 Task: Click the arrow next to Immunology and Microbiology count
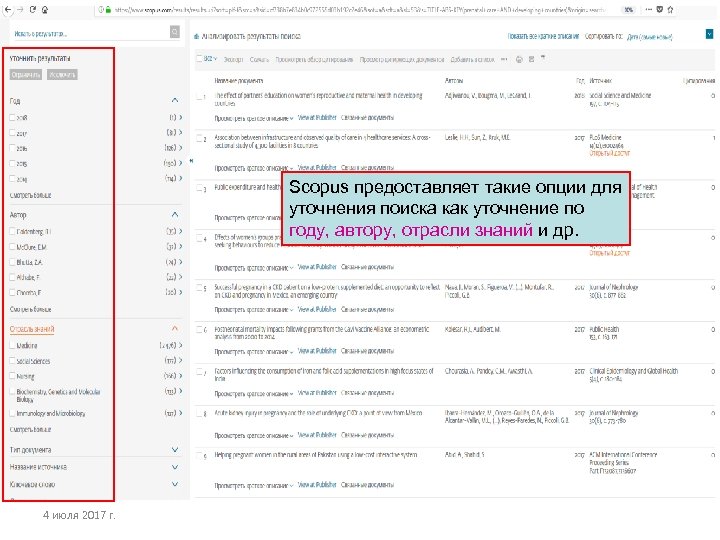(x=180, y=413)
